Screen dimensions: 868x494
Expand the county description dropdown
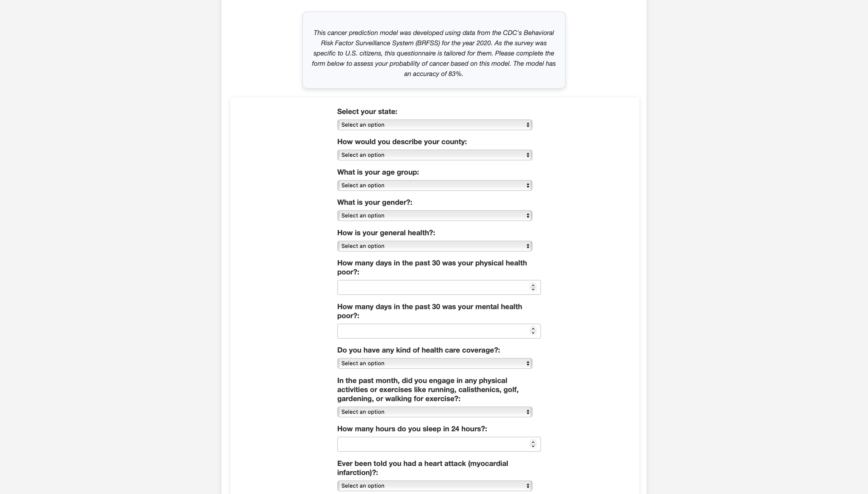click(x=434, y=155)
